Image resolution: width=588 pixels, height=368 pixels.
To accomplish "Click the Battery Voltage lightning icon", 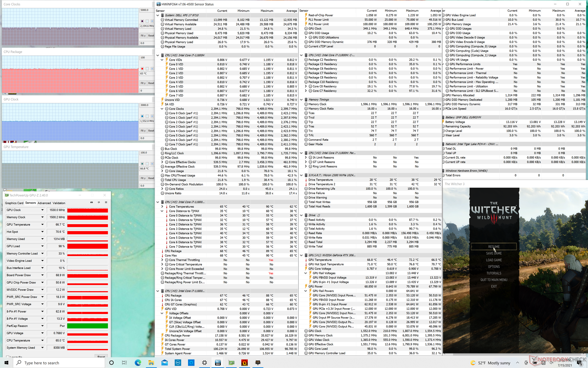I will [x=443, y=122].
